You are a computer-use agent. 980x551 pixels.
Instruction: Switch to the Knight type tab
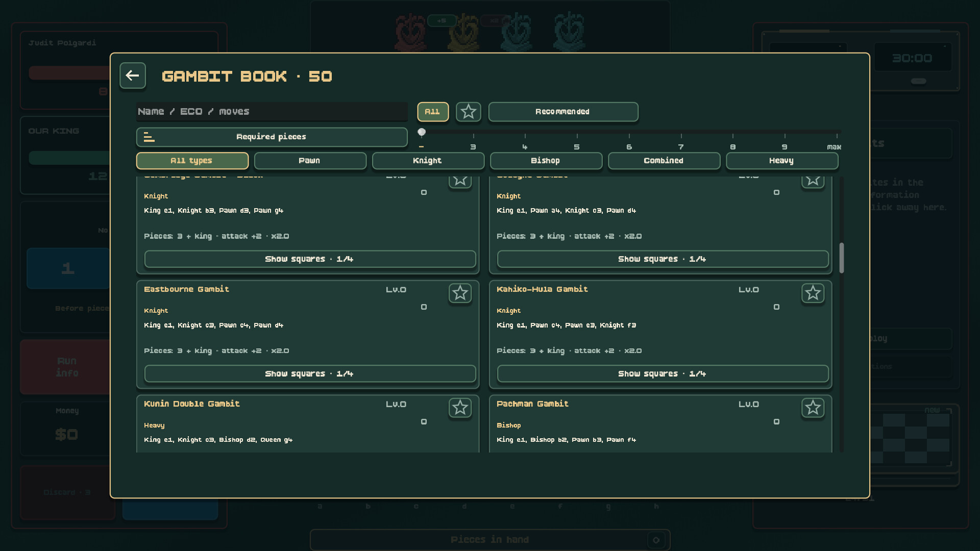pyautogui.click(x=428, y=161)
